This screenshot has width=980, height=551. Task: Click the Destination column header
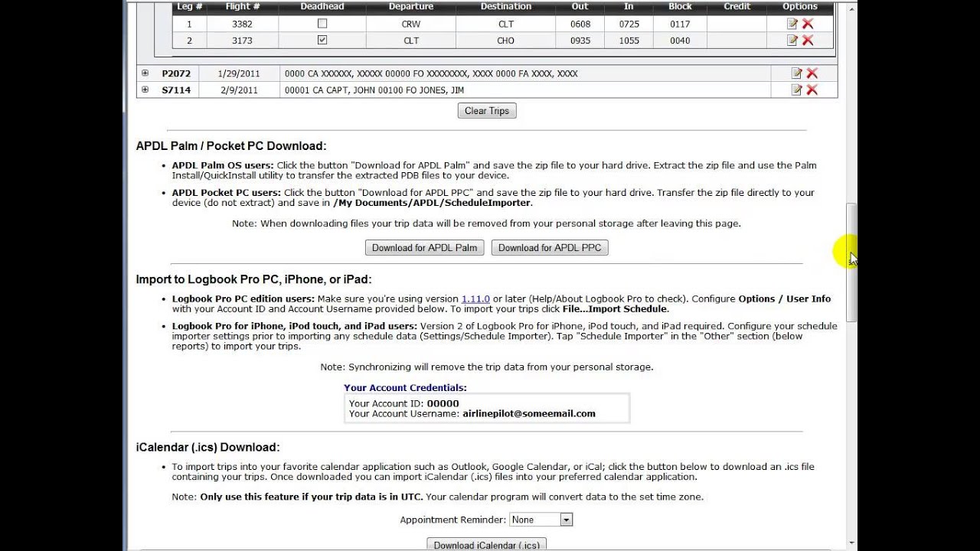coord(506,6)
